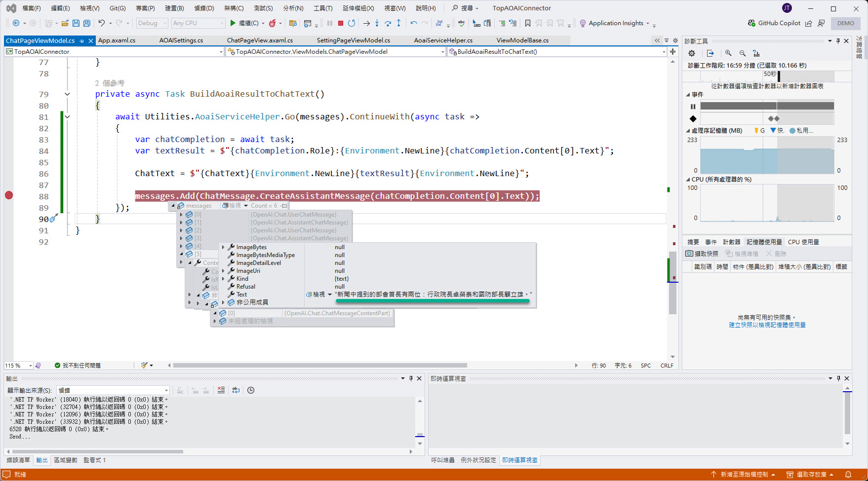This screenshot has height=481, width=868.
Task: Switch to the App.axaml.cs tab
Action: tap(117, 40)
